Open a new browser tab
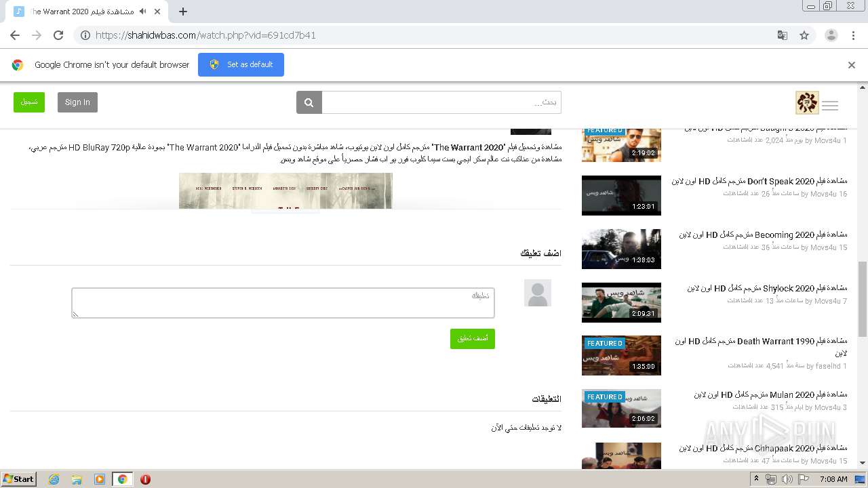 [183, 12]
